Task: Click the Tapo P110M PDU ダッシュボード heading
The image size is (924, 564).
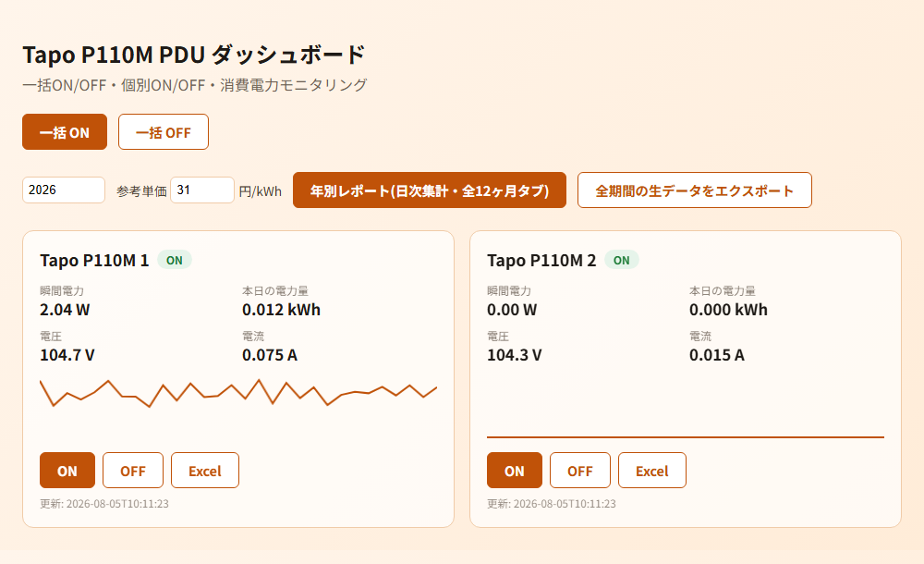Action: click(x=194, y=55)
